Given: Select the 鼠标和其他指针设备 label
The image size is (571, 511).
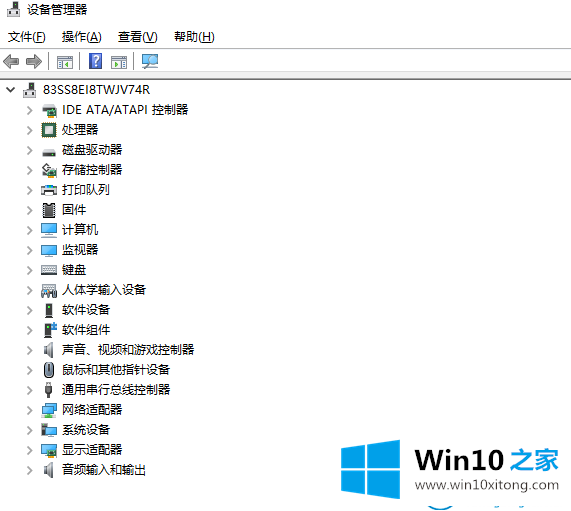Looking at the screenshot, I should click(x=116, y=370).
